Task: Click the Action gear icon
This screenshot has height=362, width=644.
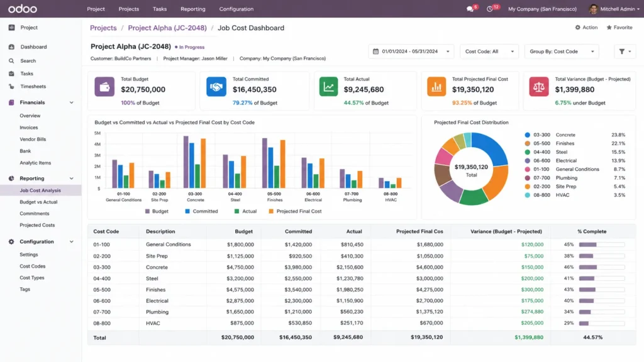Action: coord(577,28)
